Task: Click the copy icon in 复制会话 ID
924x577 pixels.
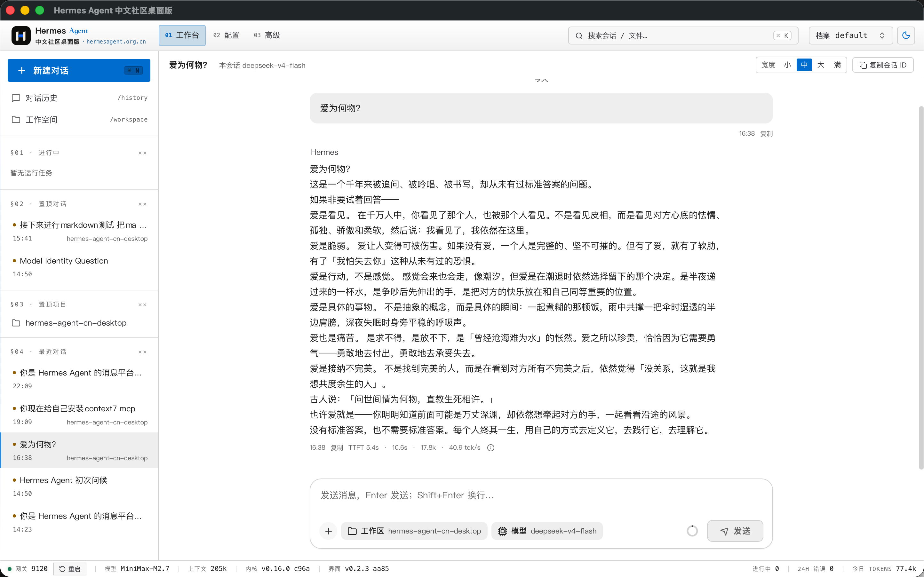Action: pos(863,65)
